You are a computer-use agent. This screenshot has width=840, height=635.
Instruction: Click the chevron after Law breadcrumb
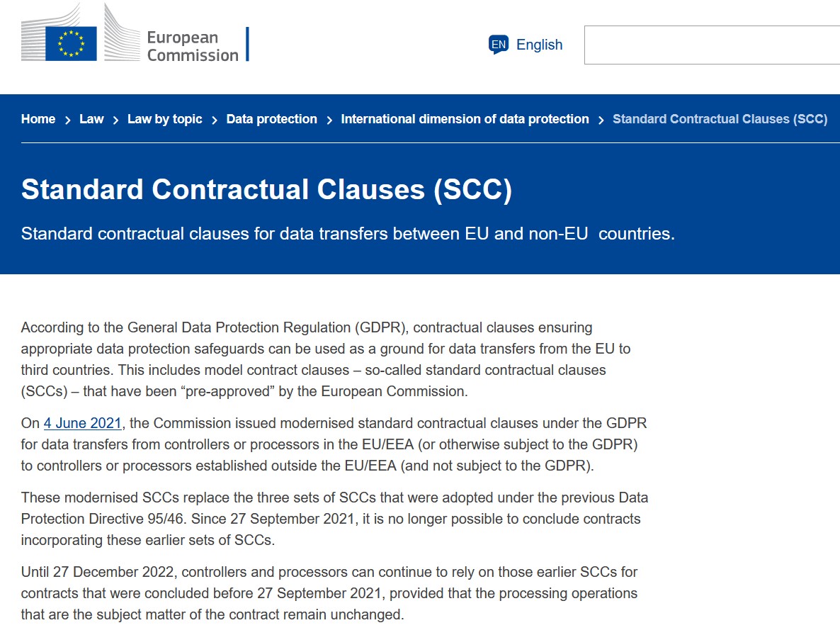point(115,120)
